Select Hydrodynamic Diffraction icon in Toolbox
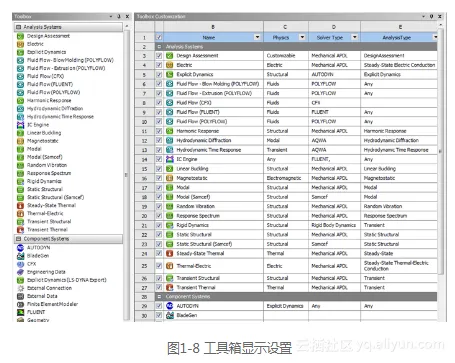 pos(20,109)
